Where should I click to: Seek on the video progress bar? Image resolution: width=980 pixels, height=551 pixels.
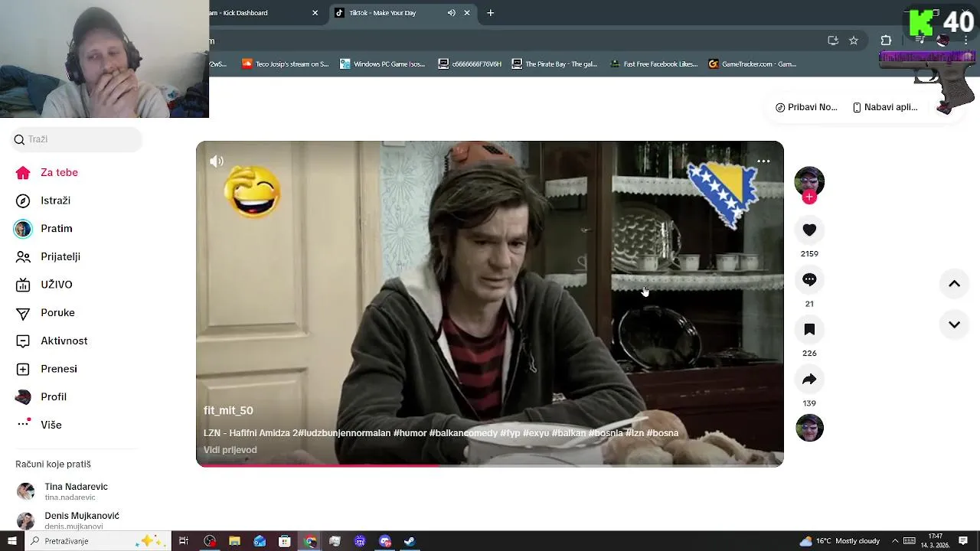pos(490,465)
